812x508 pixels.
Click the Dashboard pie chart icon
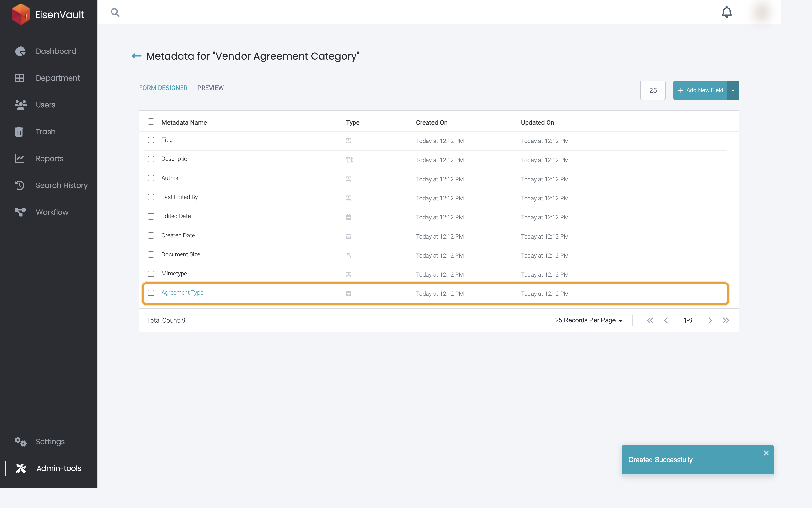(x=20, y=51)
